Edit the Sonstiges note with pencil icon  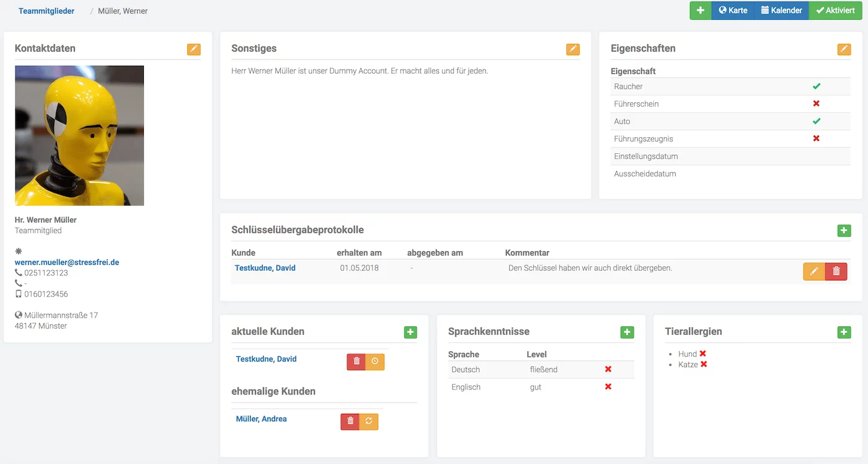(573, 49)
